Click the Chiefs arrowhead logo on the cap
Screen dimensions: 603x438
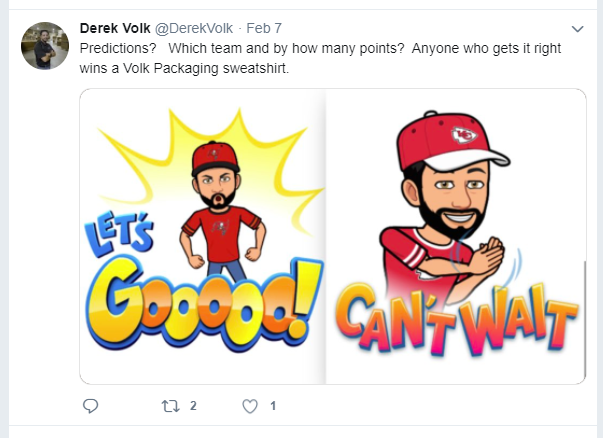(464, 136)
